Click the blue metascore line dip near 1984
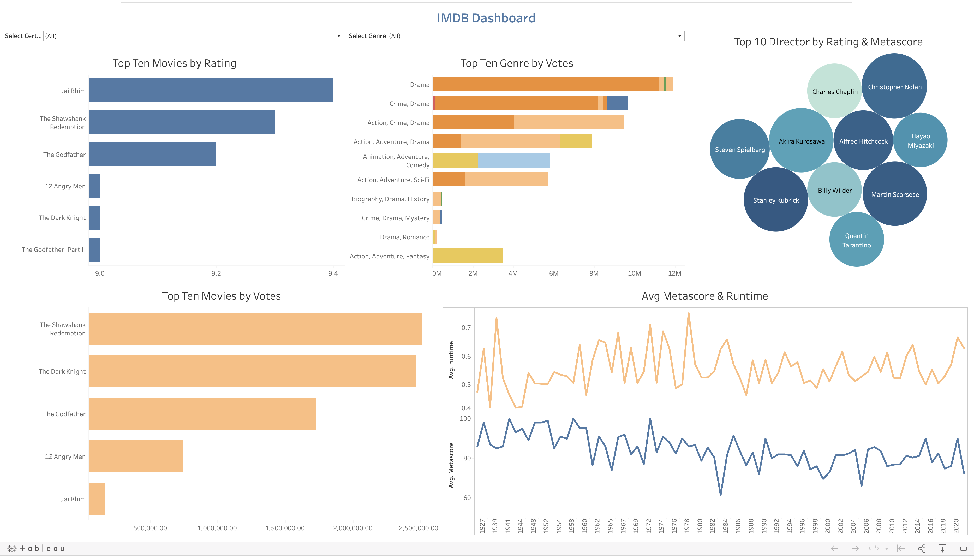This screenshot has width=980, height=558. (721, 494)
